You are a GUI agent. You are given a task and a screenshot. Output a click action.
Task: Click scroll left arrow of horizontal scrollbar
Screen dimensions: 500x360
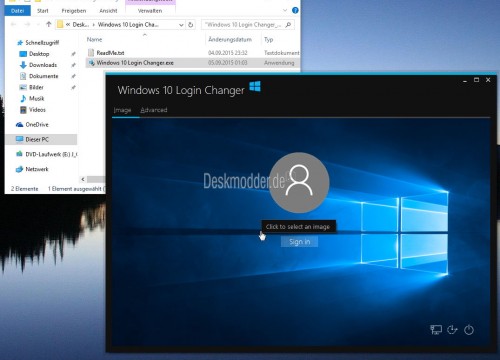pyautogui.click(x=83, y=179)
